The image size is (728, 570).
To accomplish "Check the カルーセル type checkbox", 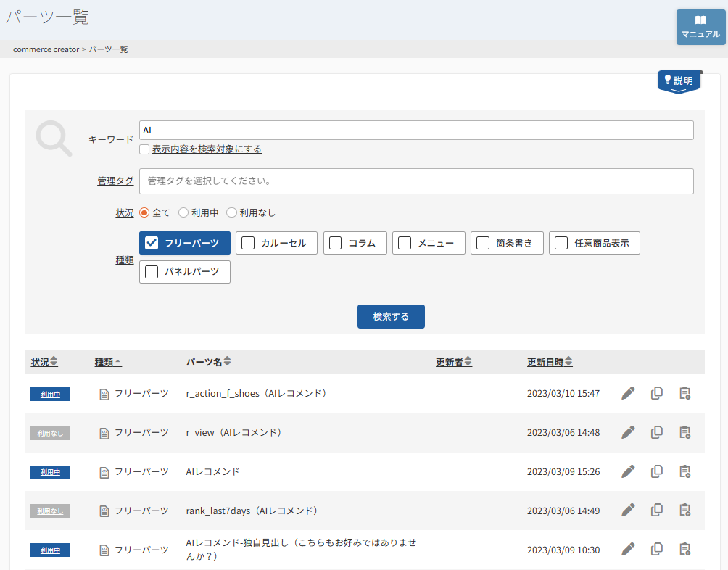I will 248,243.
